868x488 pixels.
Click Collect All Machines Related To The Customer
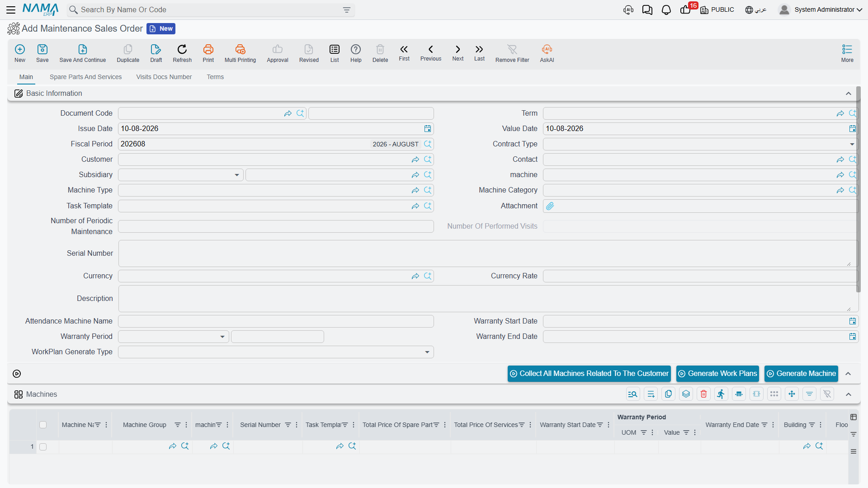point(589,374)
